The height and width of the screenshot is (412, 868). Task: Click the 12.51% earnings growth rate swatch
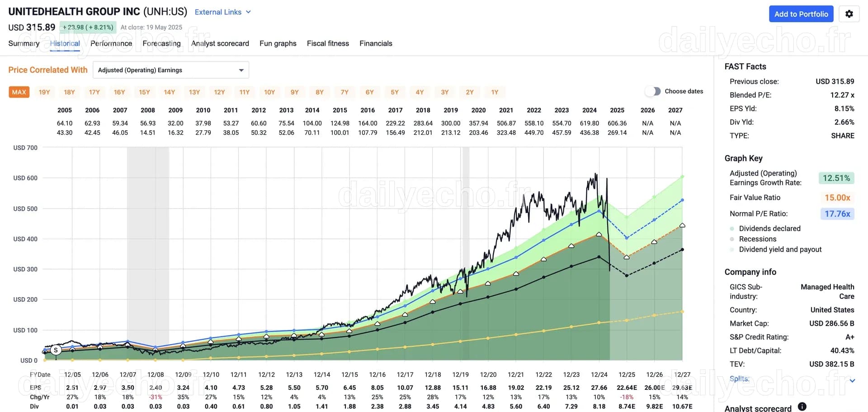836,178
